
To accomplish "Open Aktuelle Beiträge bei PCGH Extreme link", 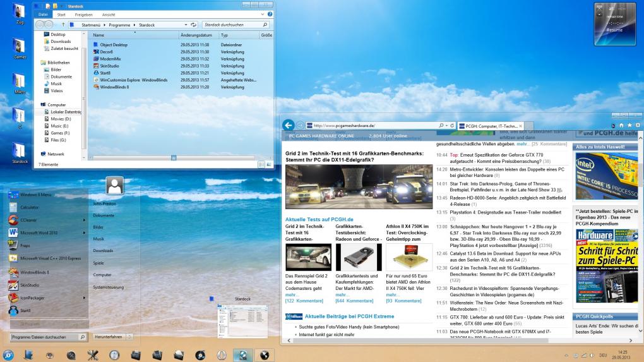I will [350, 317].
